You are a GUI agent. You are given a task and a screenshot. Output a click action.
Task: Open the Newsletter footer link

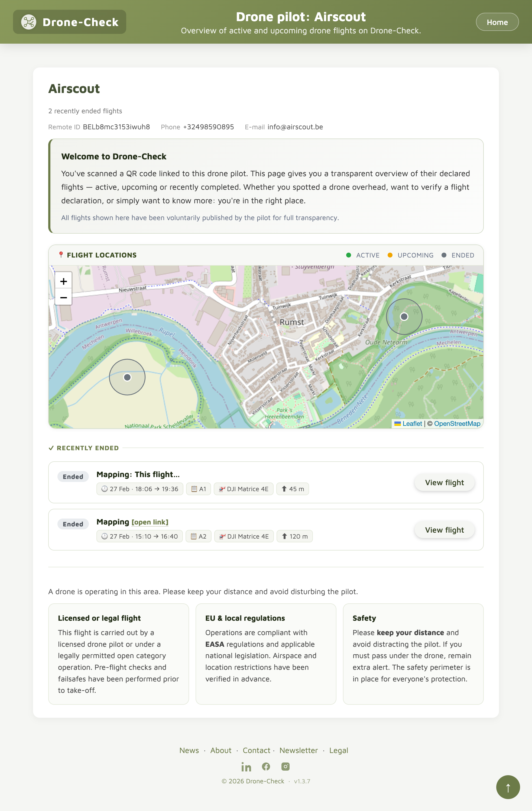(x=298, y=750)
